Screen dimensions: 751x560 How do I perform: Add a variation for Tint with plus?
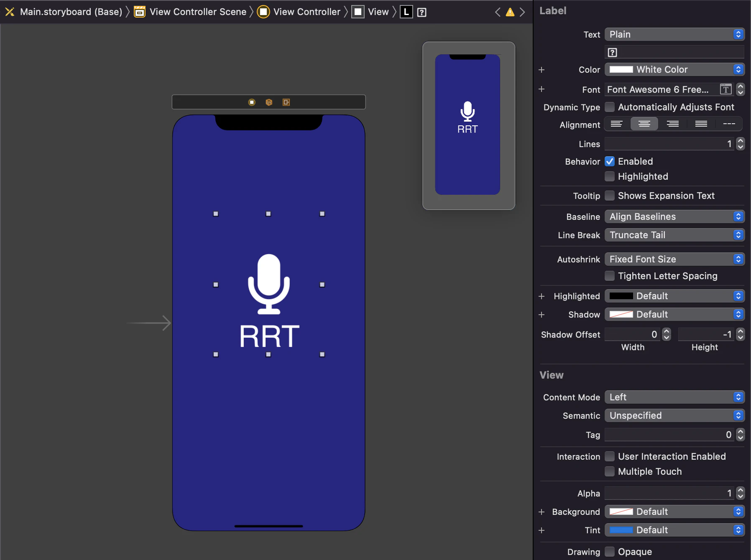(542, 530)
